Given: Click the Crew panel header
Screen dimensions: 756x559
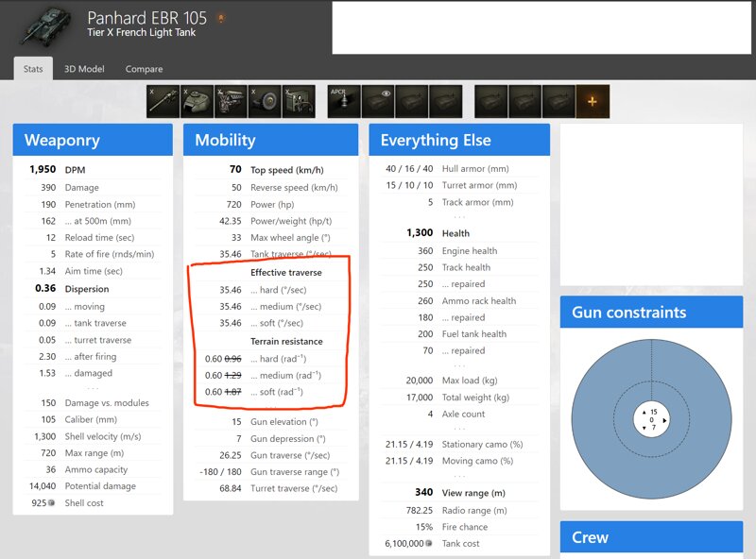Looking at the screenshot, I should 651,537.
